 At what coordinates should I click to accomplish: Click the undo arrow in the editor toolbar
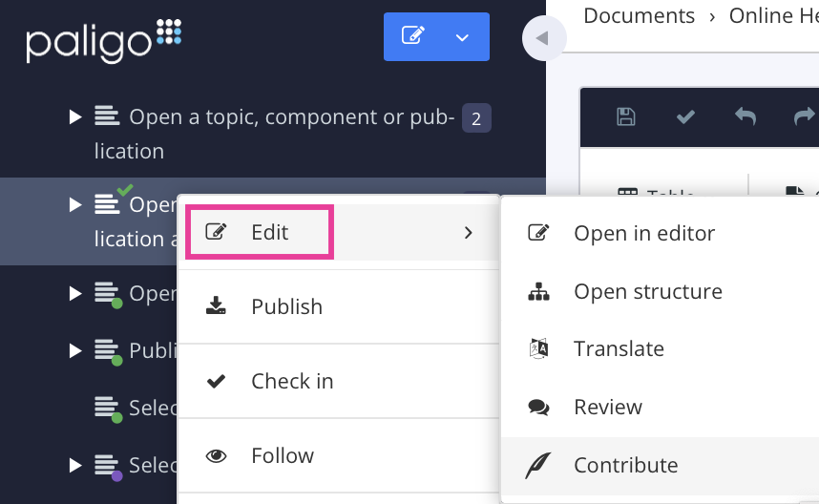click(x=745, y=115)
